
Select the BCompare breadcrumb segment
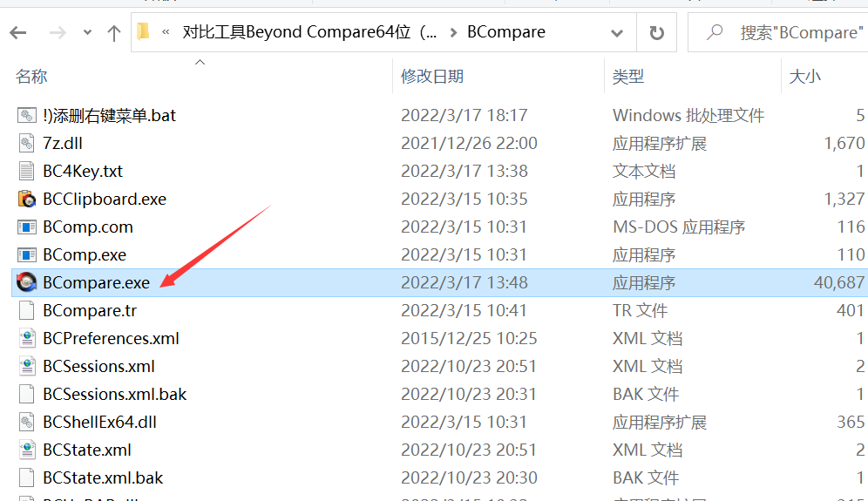pyautogui.click(x=506, y=32)
